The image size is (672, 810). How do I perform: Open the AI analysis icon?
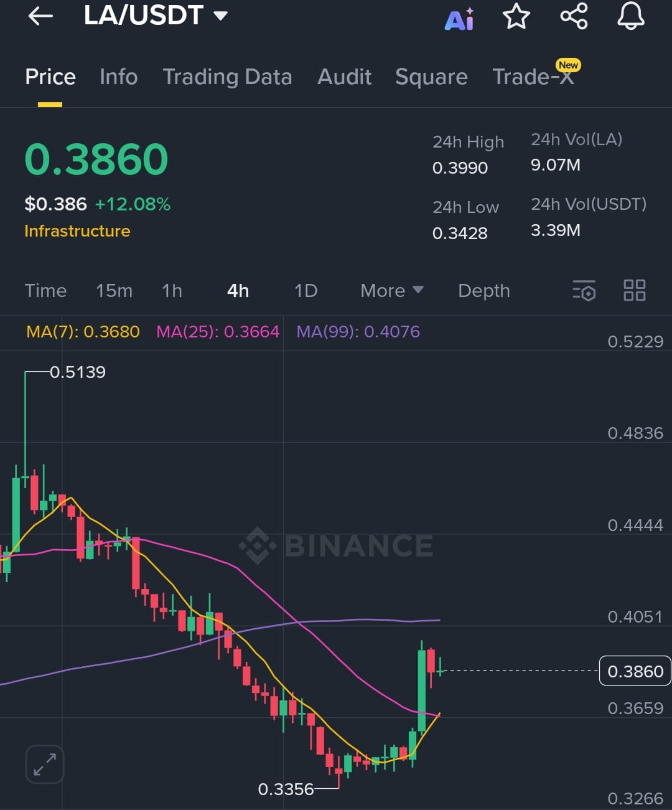[x=459, y=19]
